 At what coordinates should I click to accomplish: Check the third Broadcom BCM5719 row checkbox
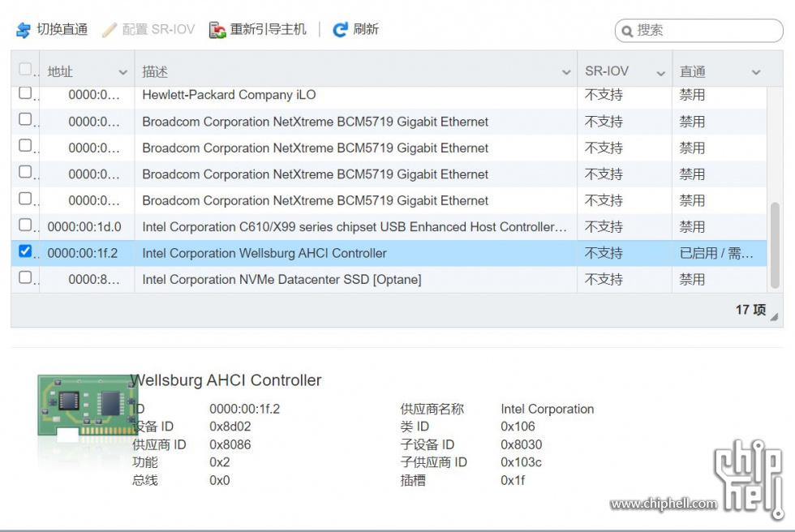pos(25,172)
